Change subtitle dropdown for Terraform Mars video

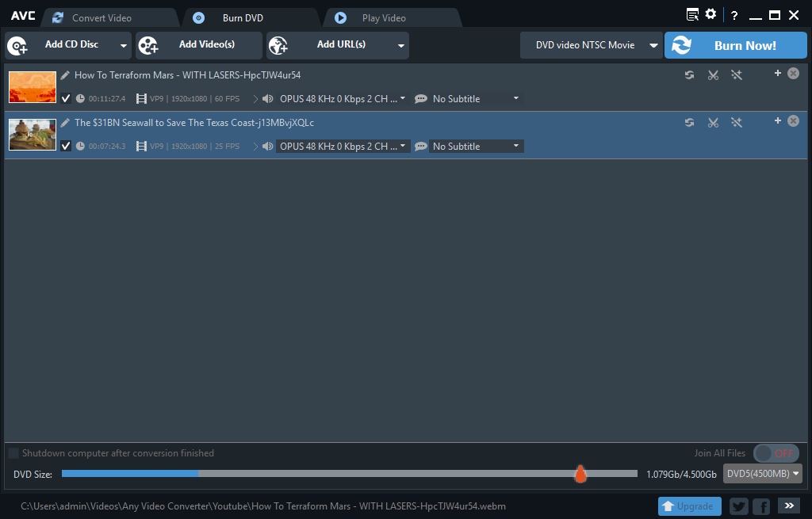472,98
